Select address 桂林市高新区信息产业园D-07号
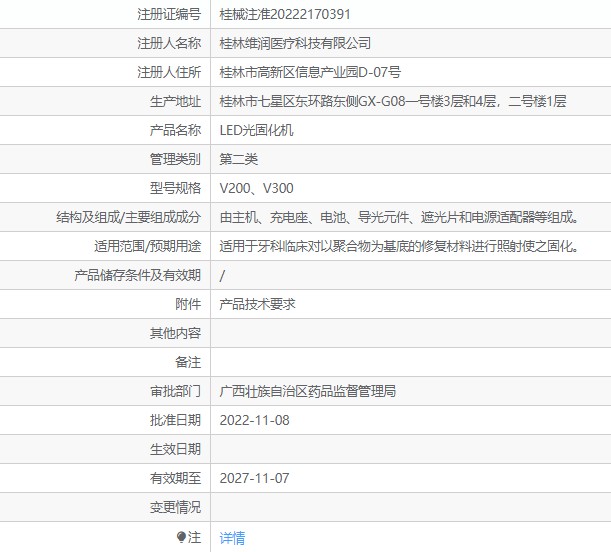 point(310,72)
